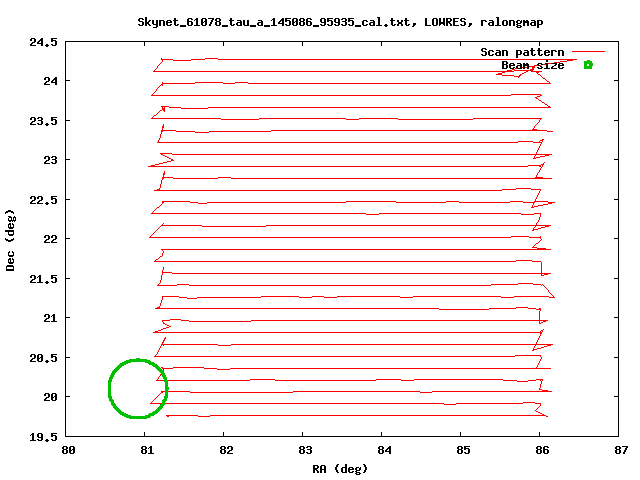This screenshot has width=640, height=480.
Task: Click the x-axis tick label 83
Action: (x=304, y=450)
